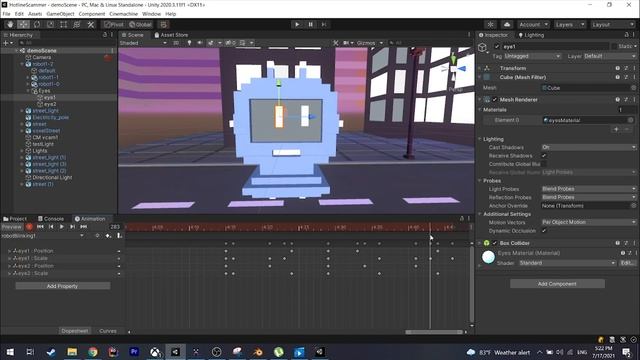
Task: Switch to the Project tab
Action: coord(15,219)
